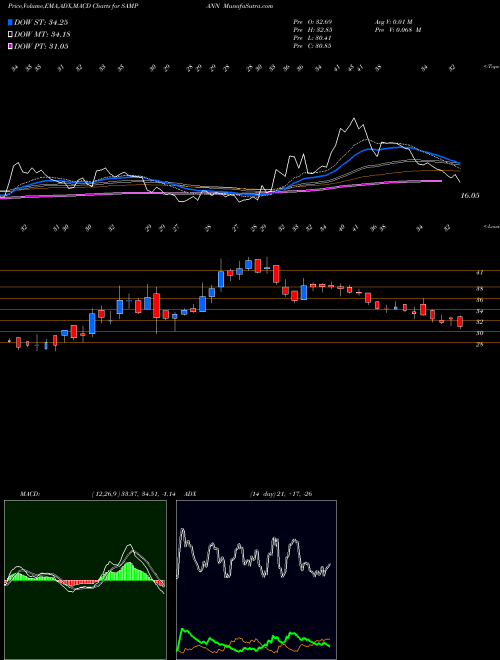
Task: Click the '<Lows' label at right edge
Action: tap(491, 226)
